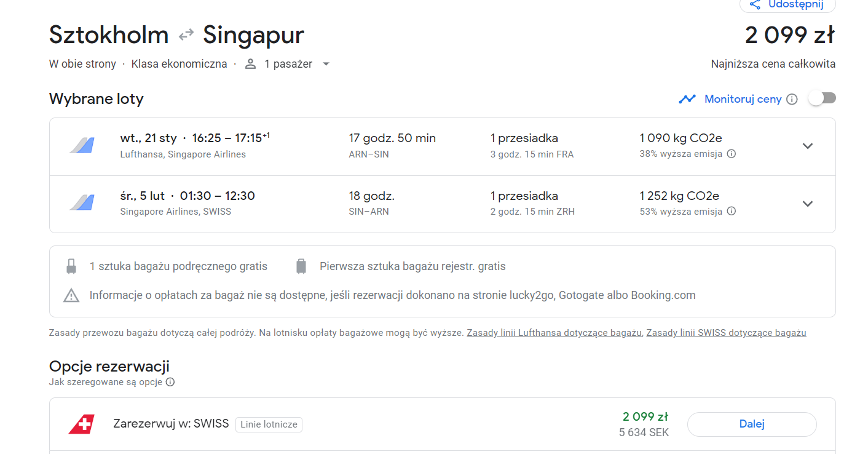Click the info icon beside Monitoruj ceny
This screenshot has width=868, height=454.
pyautogui.click(x=792, y=99)
